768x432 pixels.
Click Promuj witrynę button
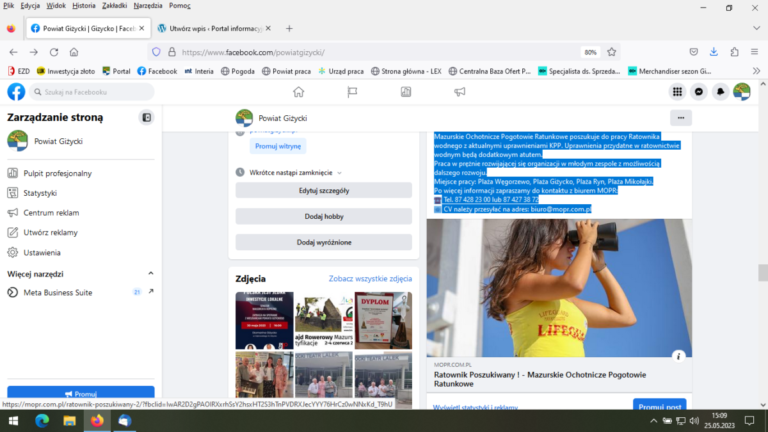278,146
